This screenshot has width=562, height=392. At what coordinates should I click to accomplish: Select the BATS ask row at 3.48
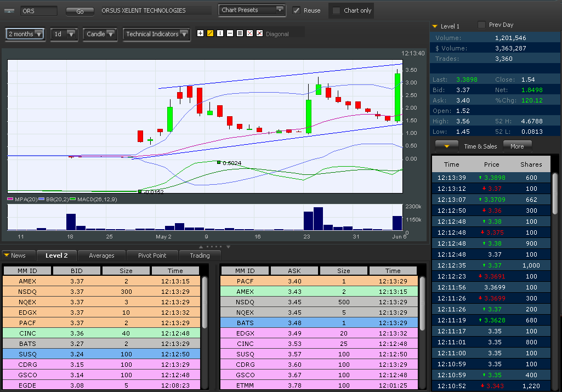(x=319, y=323)
